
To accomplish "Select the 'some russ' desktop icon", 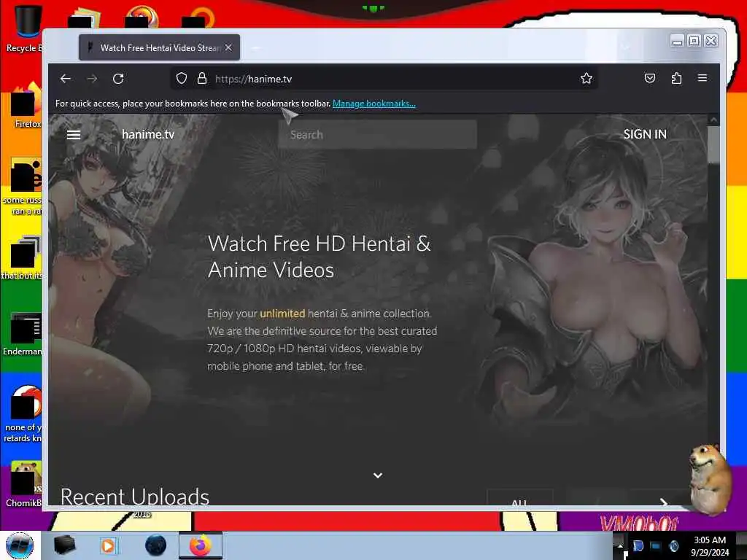I will 23,187.
